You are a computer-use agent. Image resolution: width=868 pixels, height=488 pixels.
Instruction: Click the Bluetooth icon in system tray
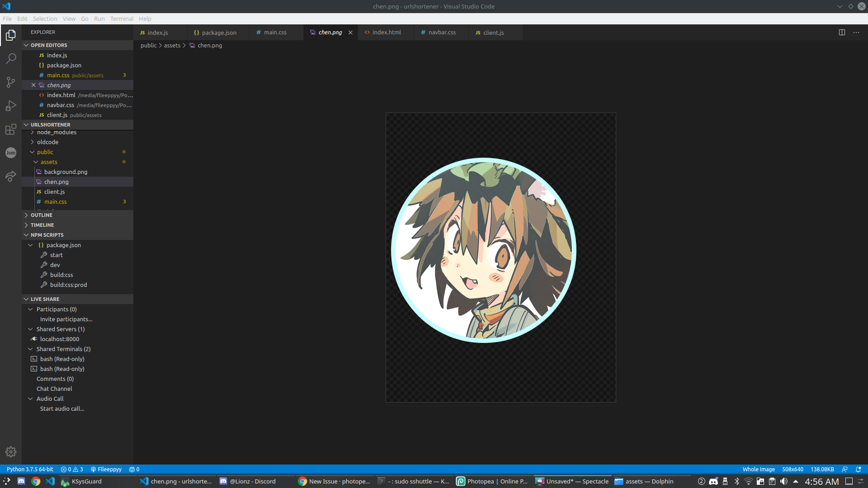point(737,481)
